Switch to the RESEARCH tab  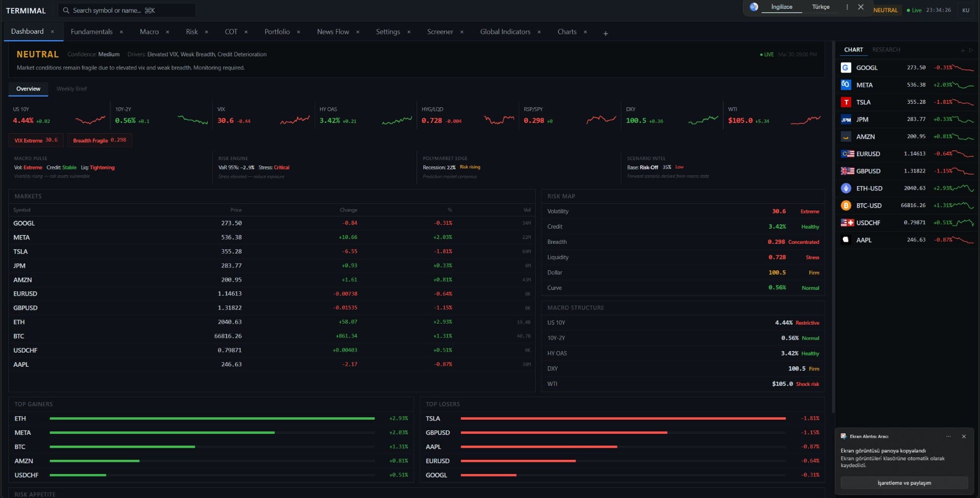(x=886, y=49)
